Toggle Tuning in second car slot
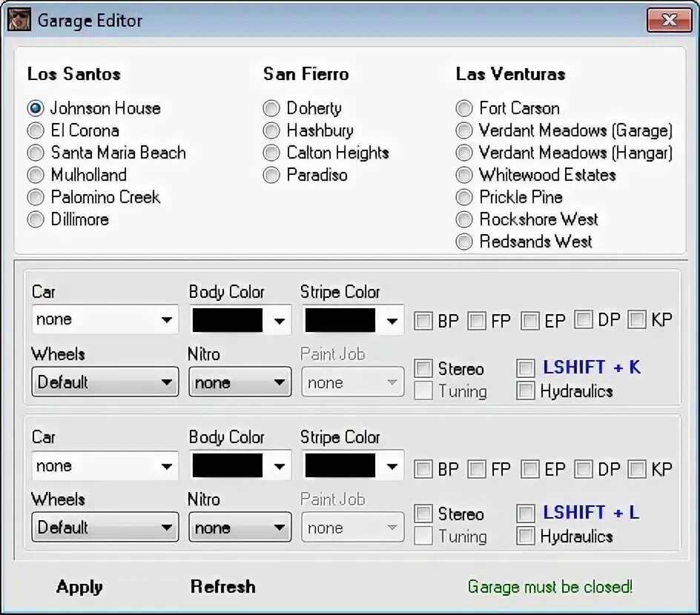700x615 pixels. pyautogui.click(x=423, y=536)
